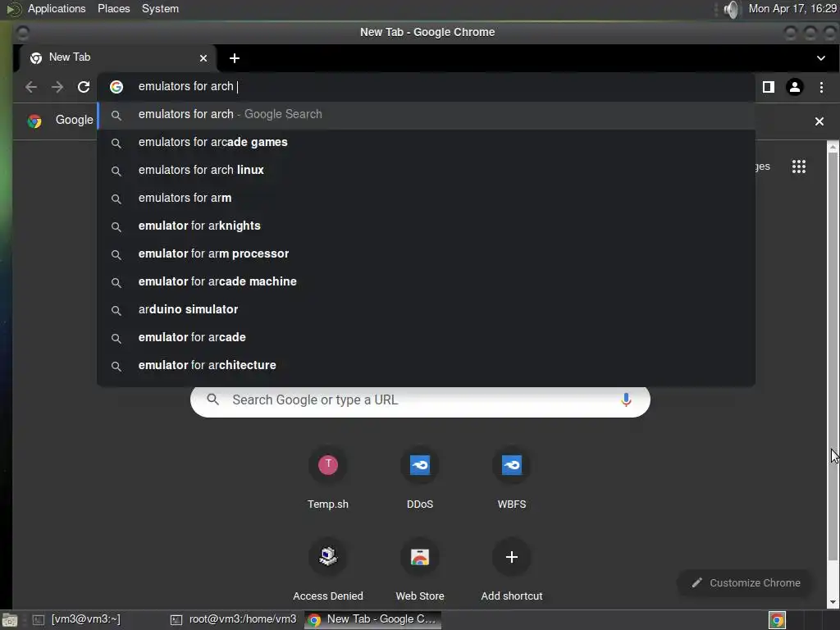The width and height of the screenshot is (840, 630).
Task: Open the Google apps grid icon
Action: [799, 167]
